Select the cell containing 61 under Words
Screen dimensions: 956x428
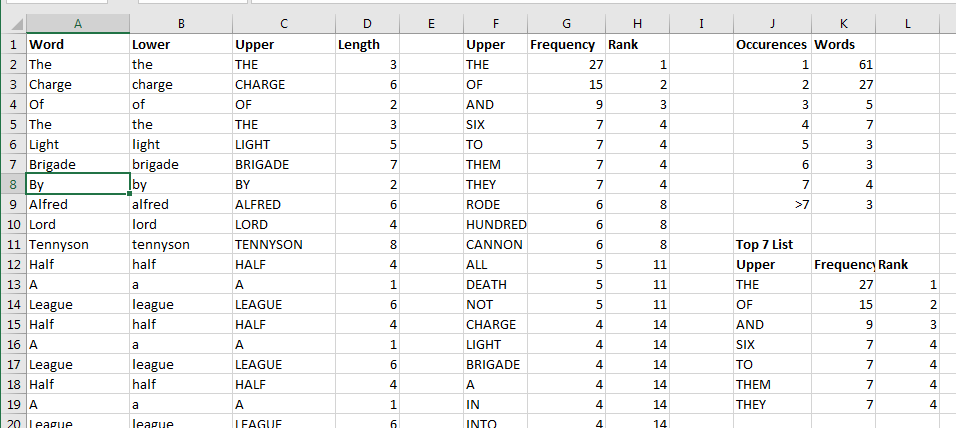coord(842,64)
